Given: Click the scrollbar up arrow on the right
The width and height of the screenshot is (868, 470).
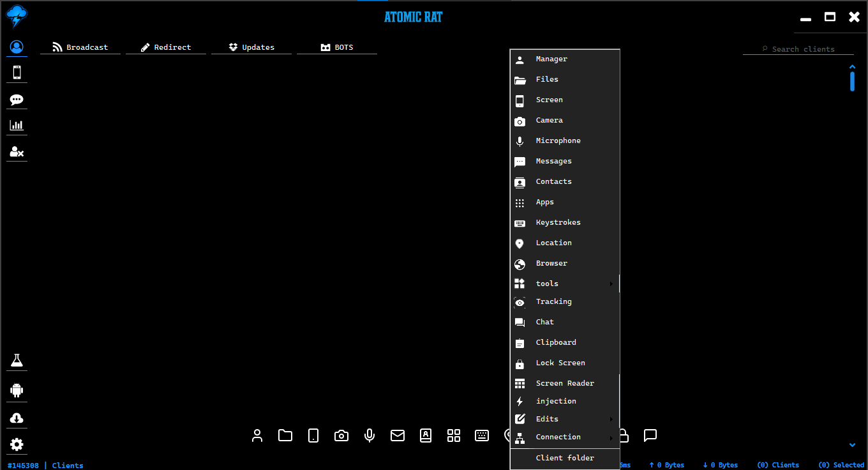Looking at the screenshot, I should click(x=853, y=66).
